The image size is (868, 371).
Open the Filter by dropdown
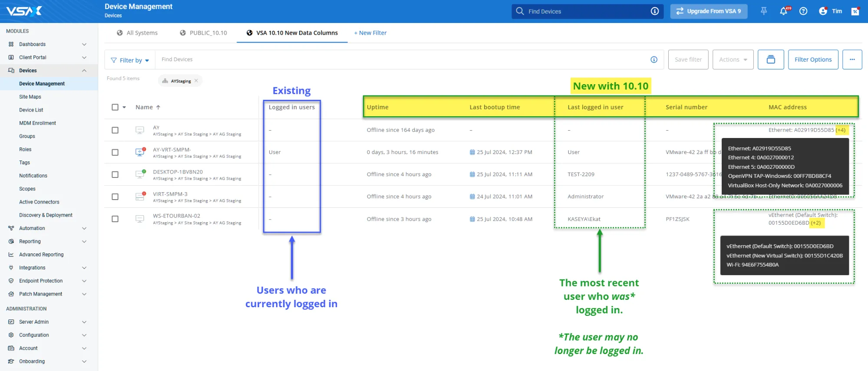(130, 60)
